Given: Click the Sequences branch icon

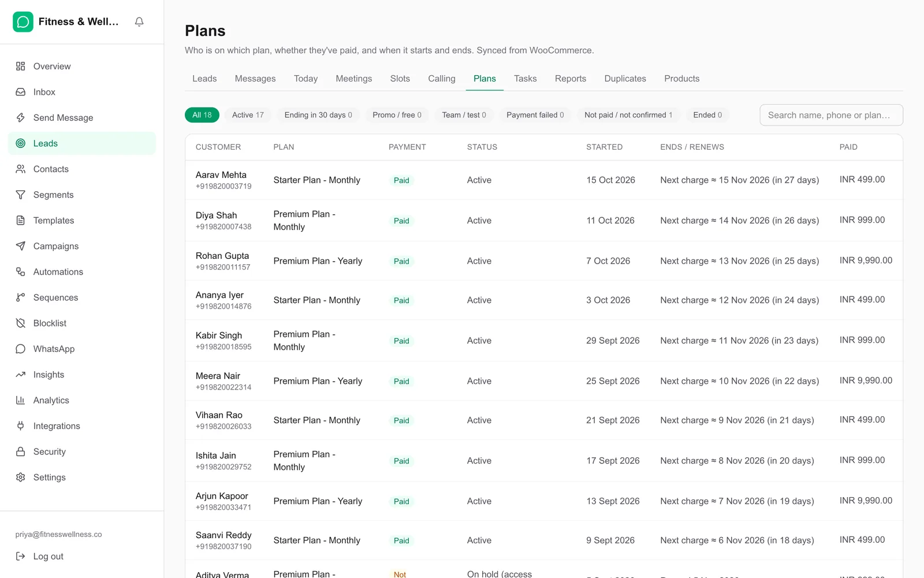Looking at the screenshot, I should click(21, 298).
